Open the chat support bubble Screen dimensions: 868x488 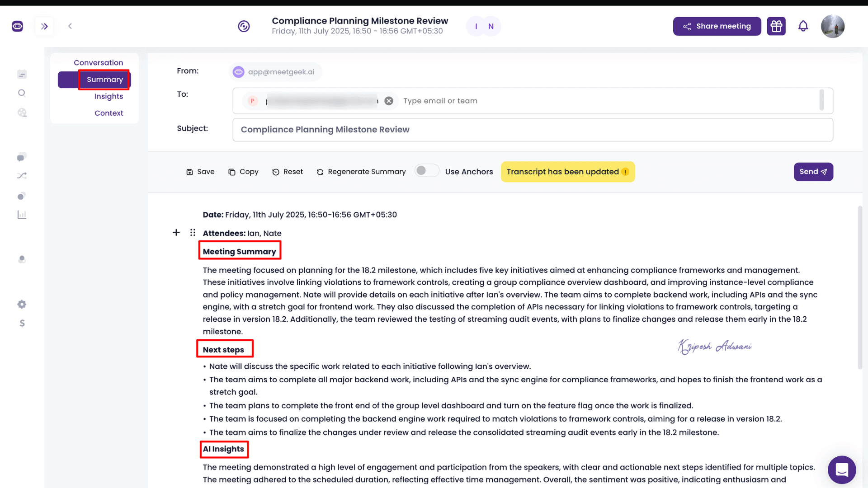point(841,469)
